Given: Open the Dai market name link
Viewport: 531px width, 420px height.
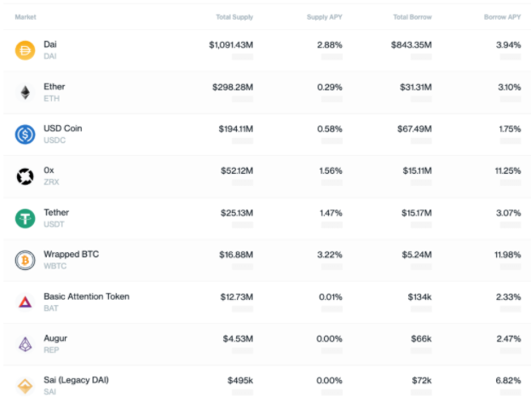Looking at the screenshot, I should (50, 44).
